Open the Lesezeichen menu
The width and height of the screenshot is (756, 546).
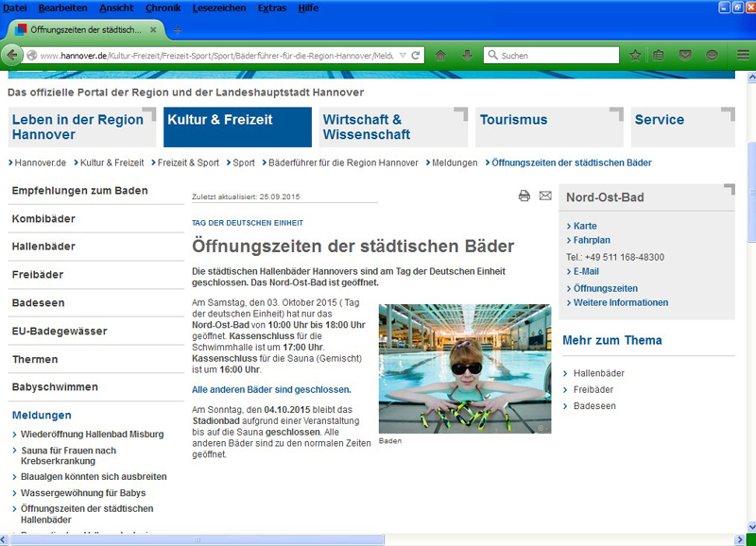click(219, 8)
